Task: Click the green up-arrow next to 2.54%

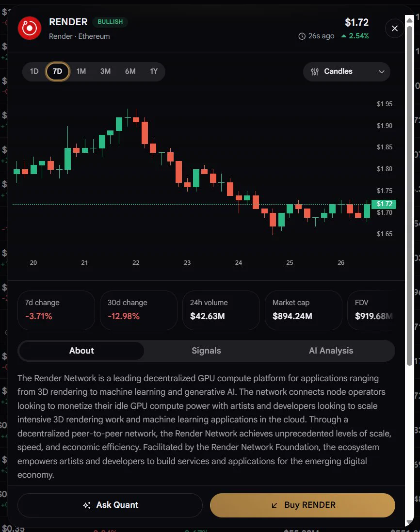Action: coord(344,35)
